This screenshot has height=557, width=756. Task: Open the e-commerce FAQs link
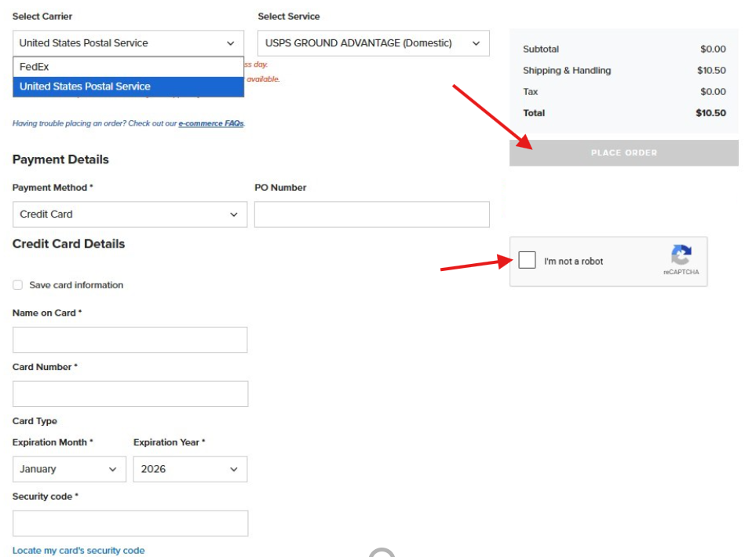tap(210, 123)
